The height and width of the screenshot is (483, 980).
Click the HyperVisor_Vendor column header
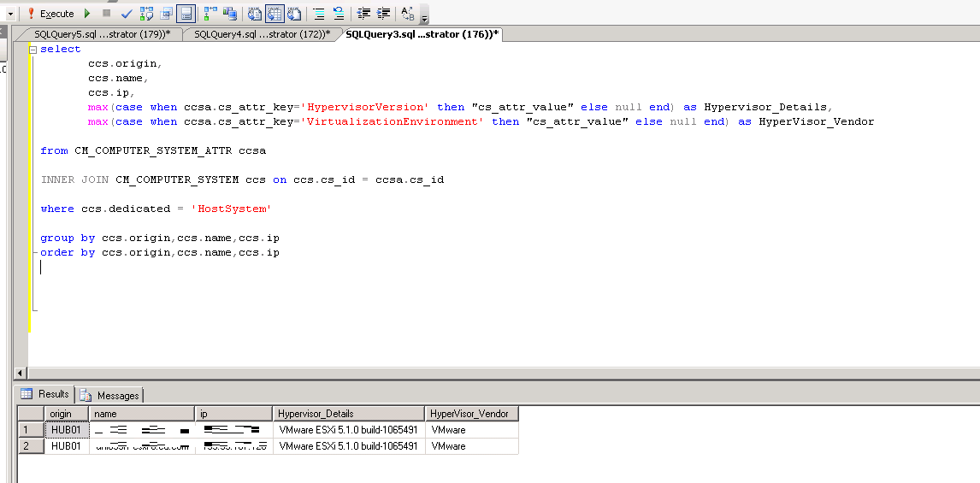coord(472,414)
